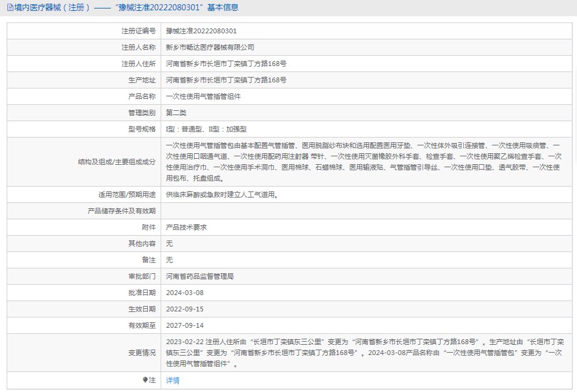The width and height of the screenshot is (577, 392).
Task: Click the 变更情况 change history text
Action: (x=364, y=353)
